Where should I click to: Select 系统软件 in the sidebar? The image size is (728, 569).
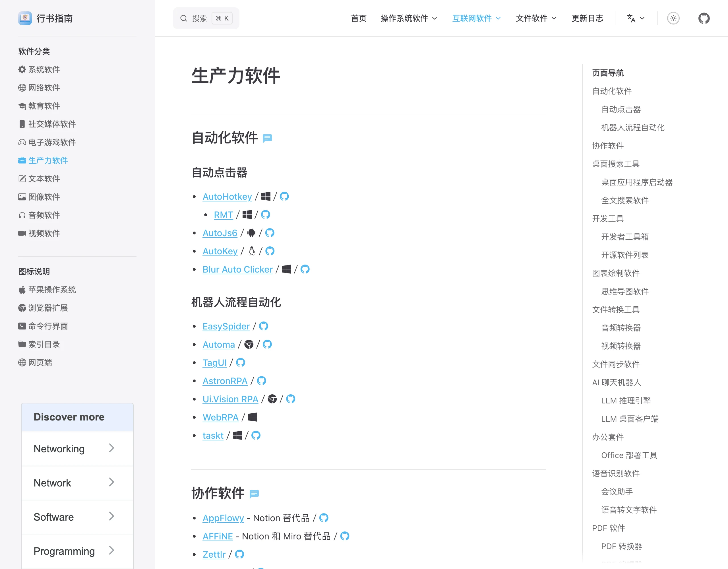pos(39,69)
